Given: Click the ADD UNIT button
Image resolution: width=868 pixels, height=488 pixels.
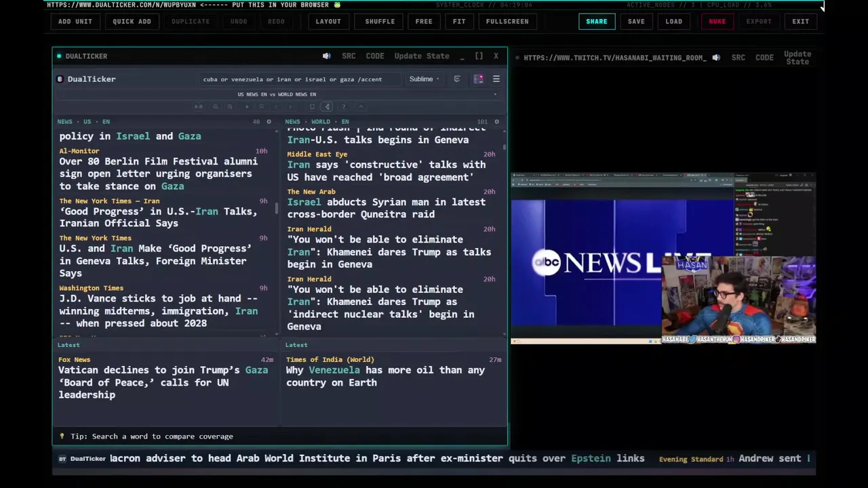Looking at the screenshot, I should coord(75,22).
